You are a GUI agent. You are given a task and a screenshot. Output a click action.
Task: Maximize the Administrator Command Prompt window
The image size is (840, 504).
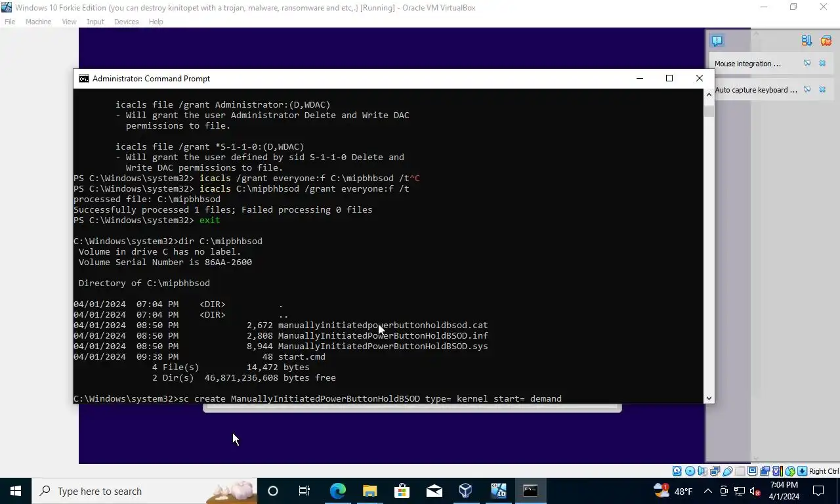[x=669, y=78]
